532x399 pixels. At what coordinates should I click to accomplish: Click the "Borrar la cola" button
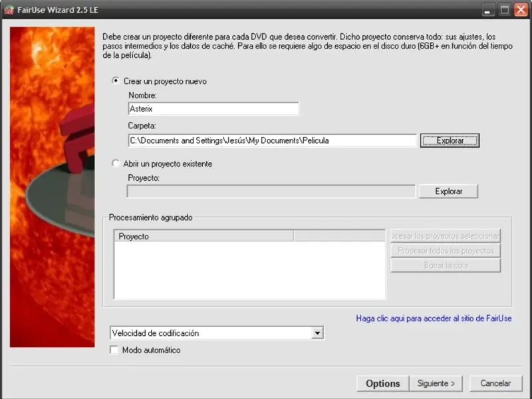[x=446, y=265]
